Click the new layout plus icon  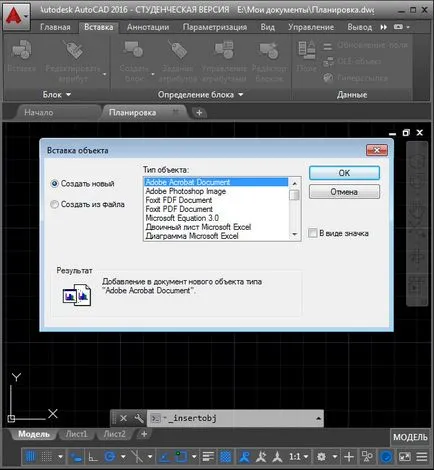pyautogui.click(x=144, y=434)
